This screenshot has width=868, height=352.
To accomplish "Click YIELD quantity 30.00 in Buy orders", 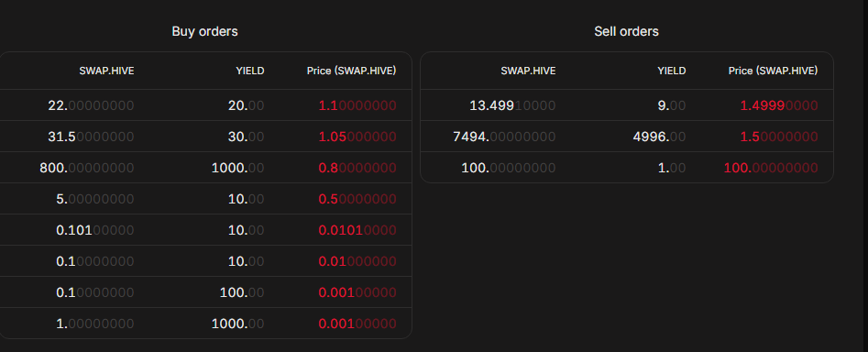I will click(x=247, y=137).
